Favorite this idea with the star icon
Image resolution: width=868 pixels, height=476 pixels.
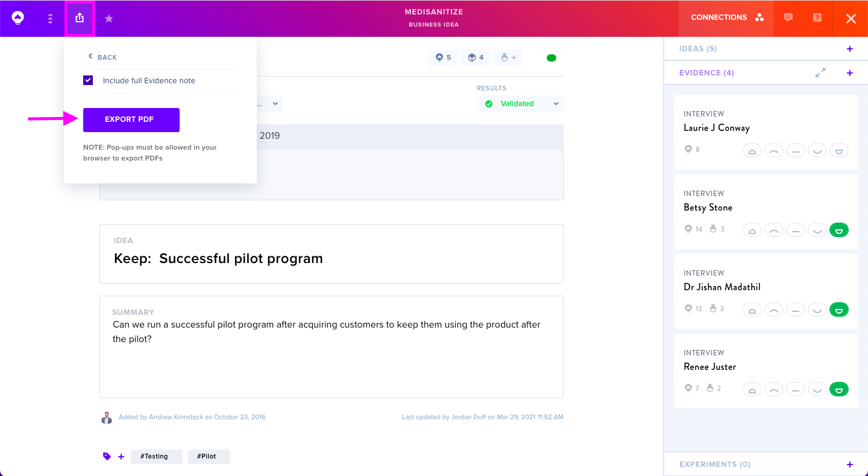click(x=108, y=19)
